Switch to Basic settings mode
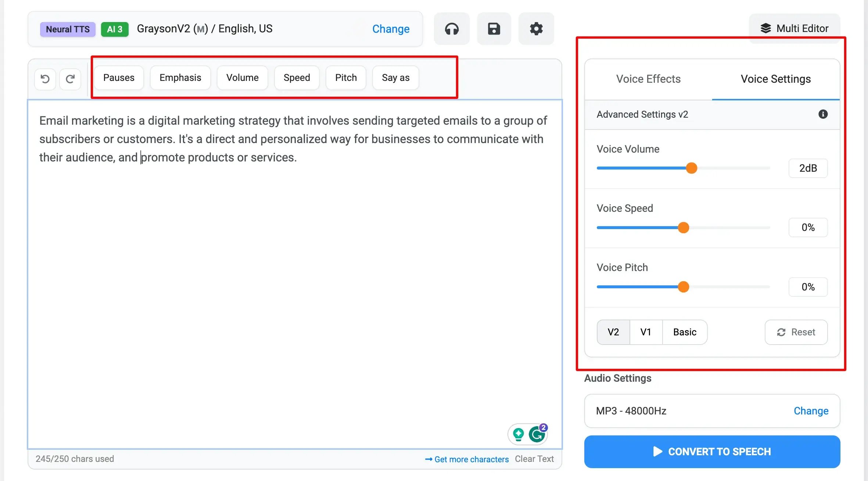Viewport: 868px width, 481px height. coord(685,332)
